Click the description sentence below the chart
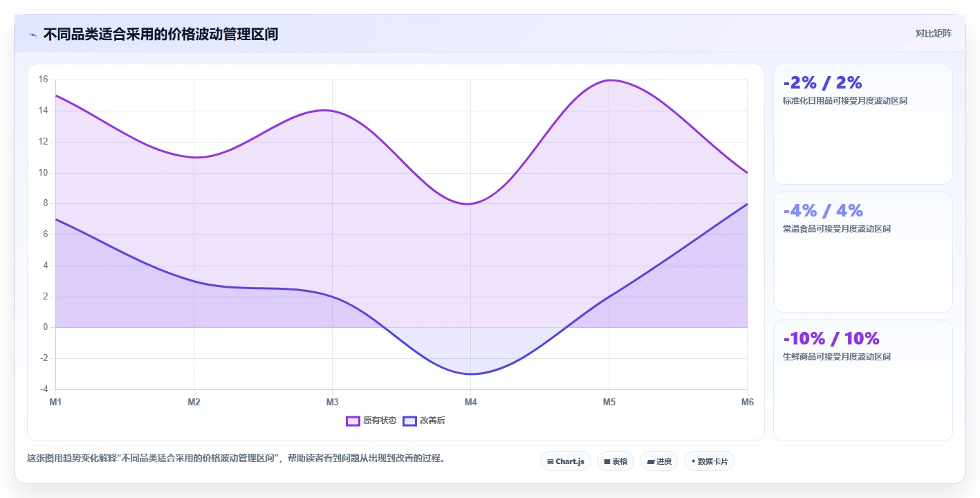 (x=236, y=459)
